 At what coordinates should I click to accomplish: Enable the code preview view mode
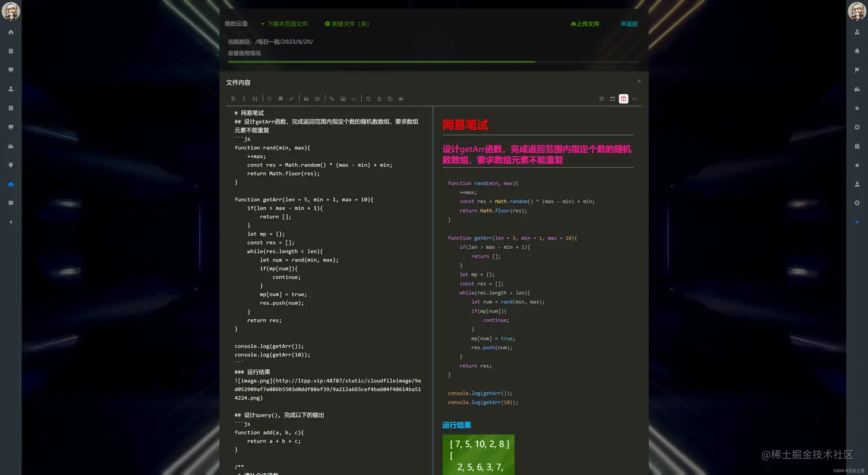click(634, 99)
